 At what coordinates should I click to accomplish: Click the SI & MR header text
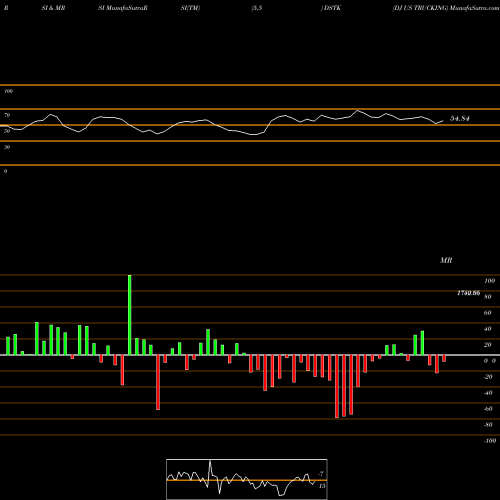pos(53,8)
